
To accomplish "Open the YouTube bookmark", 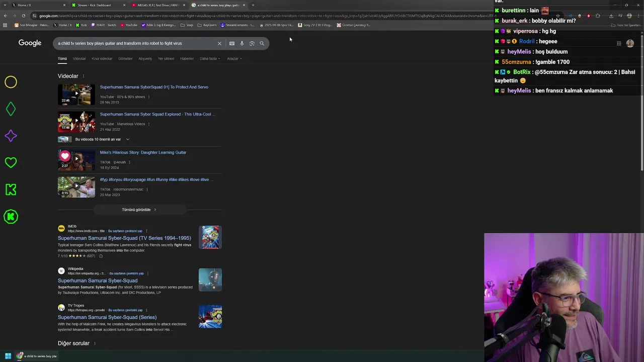I will pyautogui.click(x=129, y=25).
